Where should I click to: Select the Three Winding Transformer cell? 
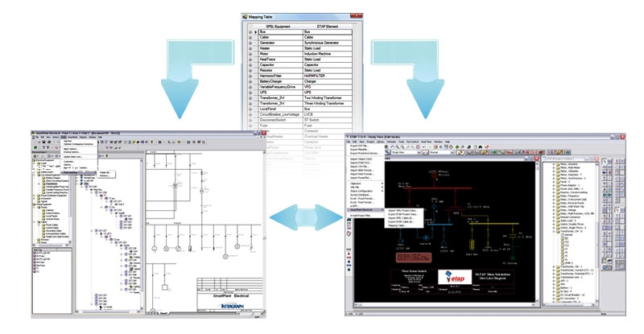tap(328, 104)
